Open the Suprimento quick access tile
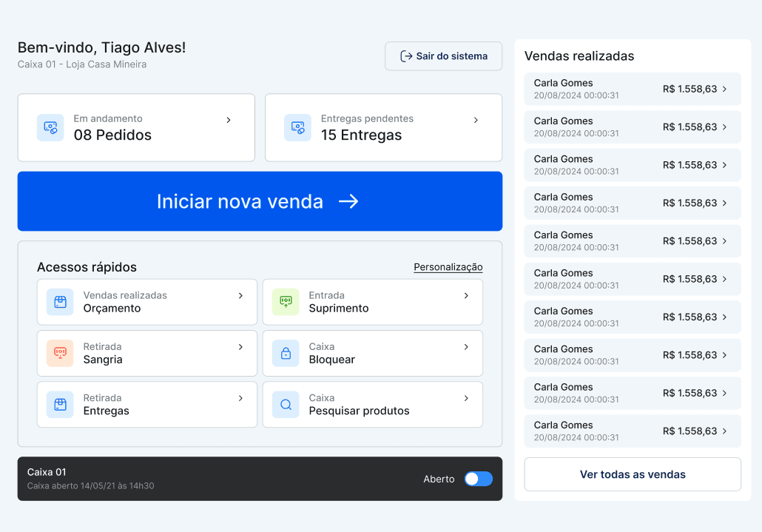762x532 pixels. (x=372, y=302)
